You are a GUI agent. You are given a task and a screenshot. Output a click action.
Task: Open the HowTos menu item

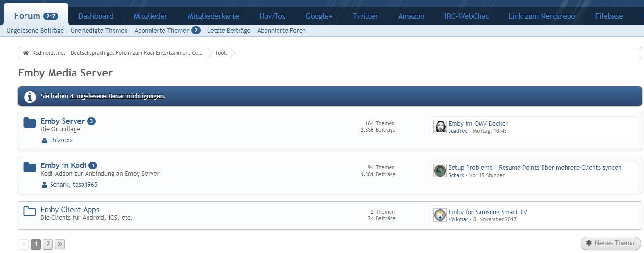coord(272,16)
